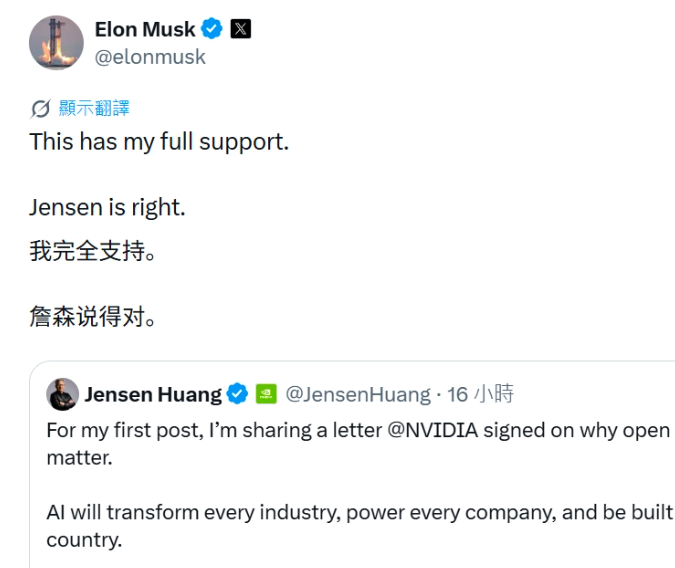Image resolution: width=675 pixels, height=568 pixels.
Task: Click Jensen Huang's blue verified badge
Action: pyautogui.click(x=237, y=394)
